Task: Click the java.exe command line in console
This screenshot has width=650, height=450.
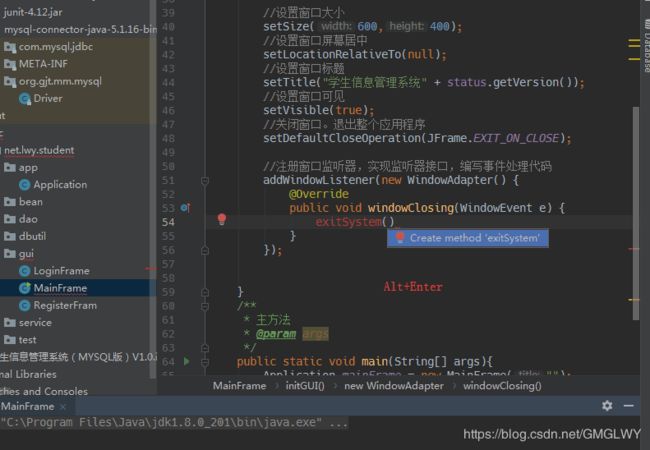Action: point(174,423)
